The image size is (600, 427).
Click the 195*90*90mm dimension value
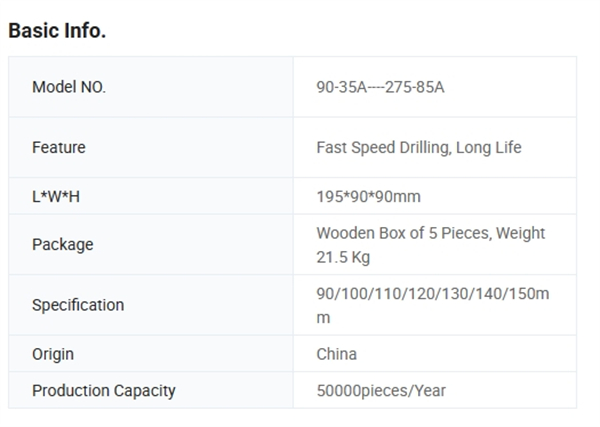pos(368,197)
